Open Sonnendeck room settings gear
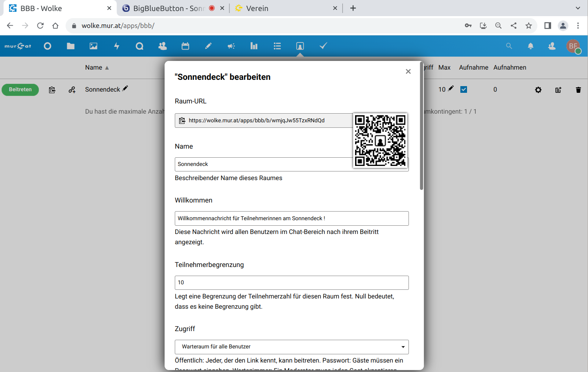Viewport: 588px width, 372px height. tap(538, 90)
